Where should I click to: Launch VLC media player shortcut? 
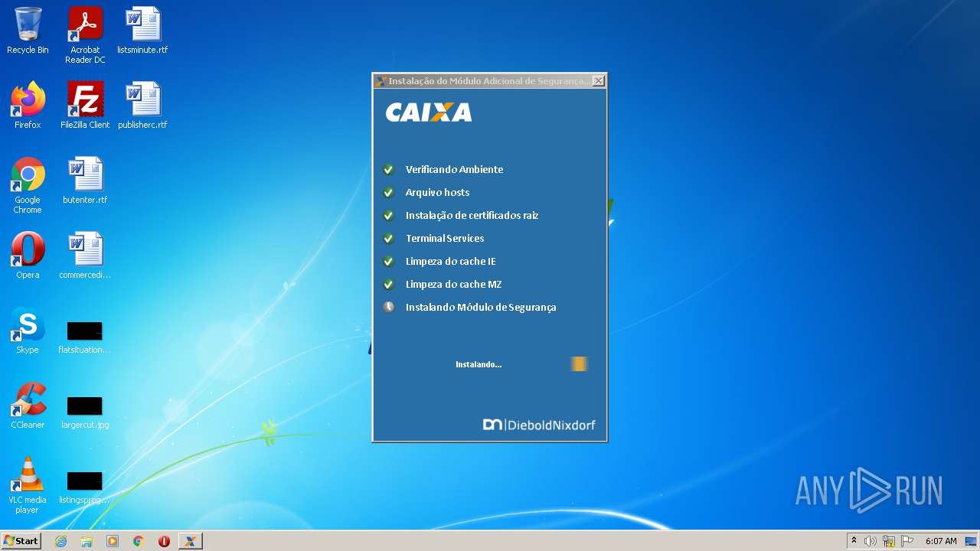pyautogui.click(x=28, y=485)
